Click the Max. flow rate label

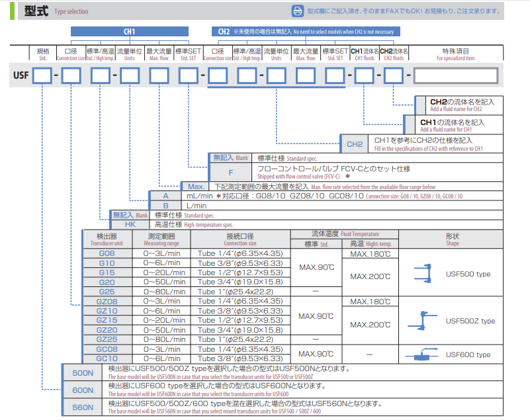pos(195,187)
